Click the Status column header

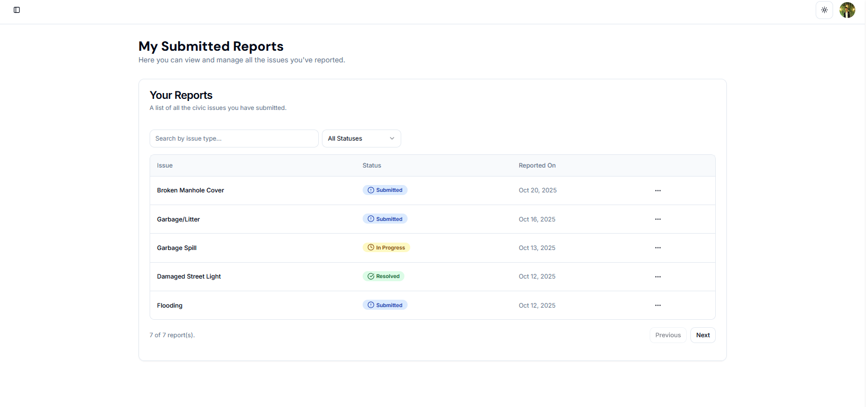pyautogui.click(x=372, y=165)
